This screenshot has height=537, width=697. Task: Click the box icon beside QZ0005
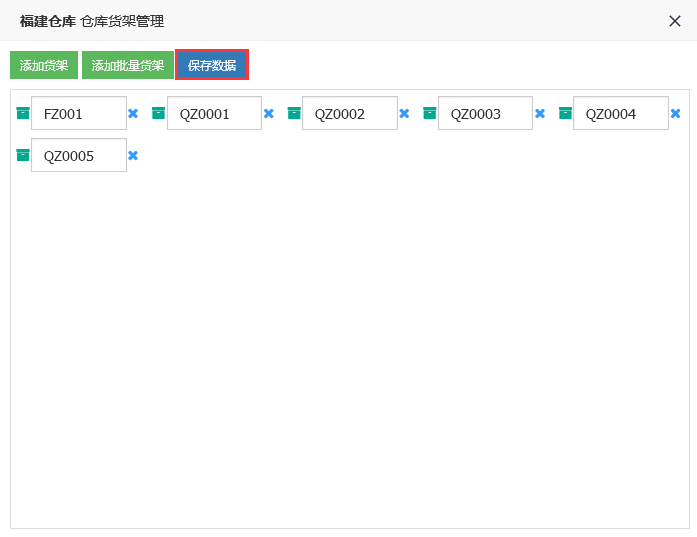tap(23, 155)
